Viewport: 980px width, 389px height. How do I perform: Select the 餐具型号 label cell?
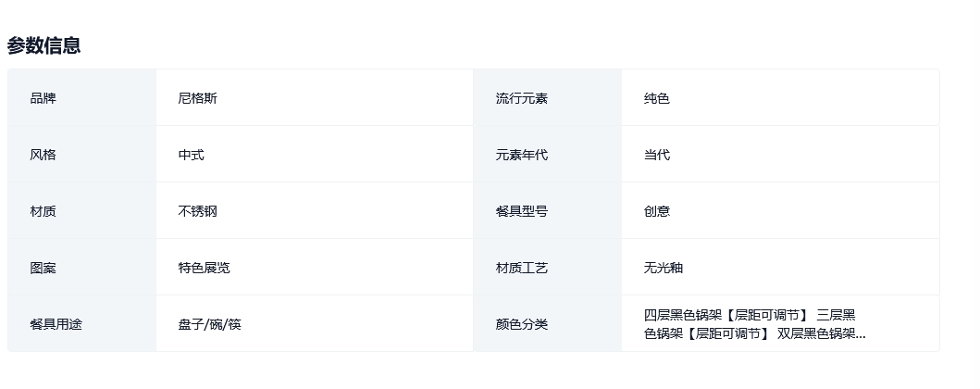(521, 211)
